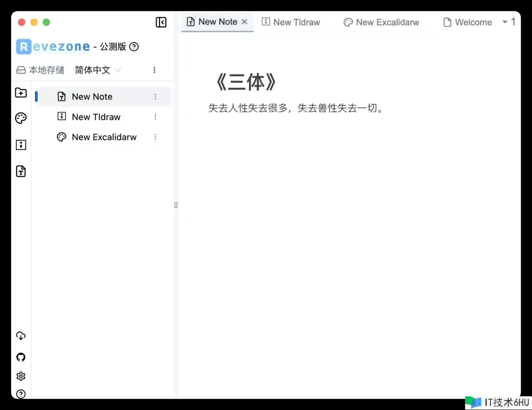Viewport: 532px width, 410px height.
Task: Close the New Note tab
Action: pos(245,22)
